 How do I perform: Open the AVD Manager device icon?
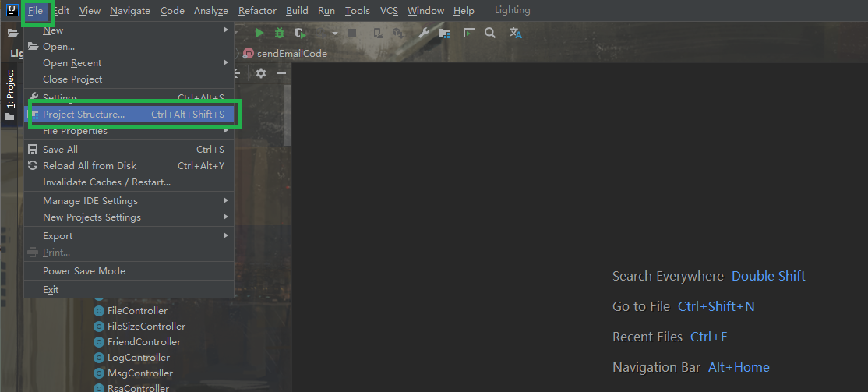378,34
